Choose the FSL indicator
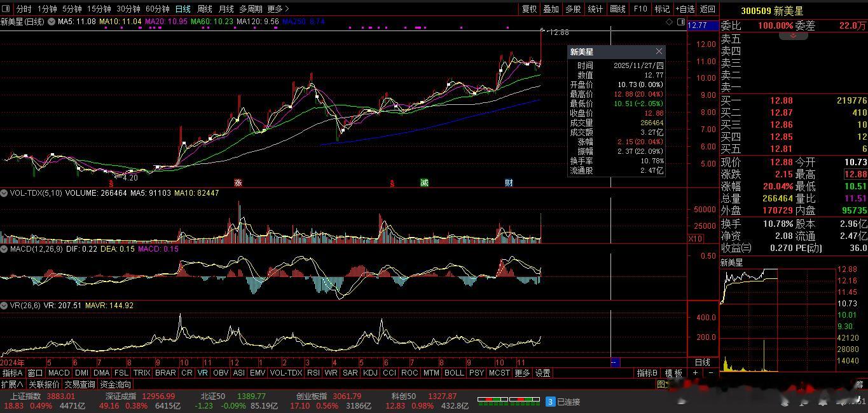This screenshot has height=413, width=868. [121, 373]
